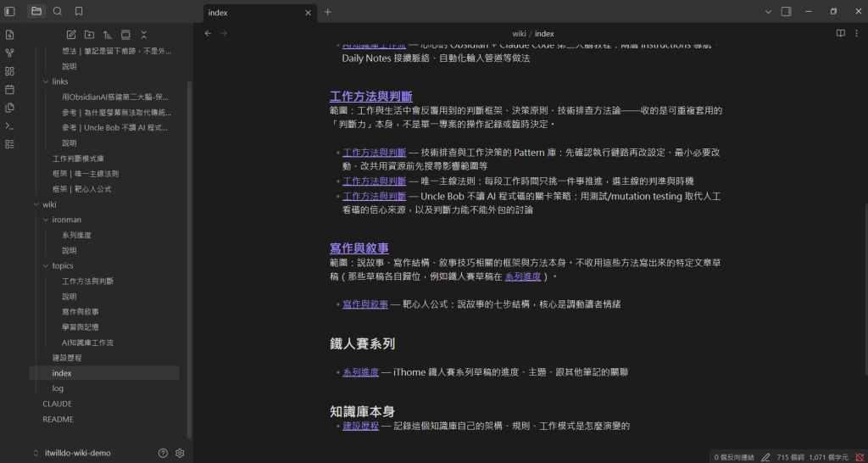Image resolution: width=868 pixels, height=463 pixels.
Task: Navigate back in note history
Action: (x=208, y=33)
